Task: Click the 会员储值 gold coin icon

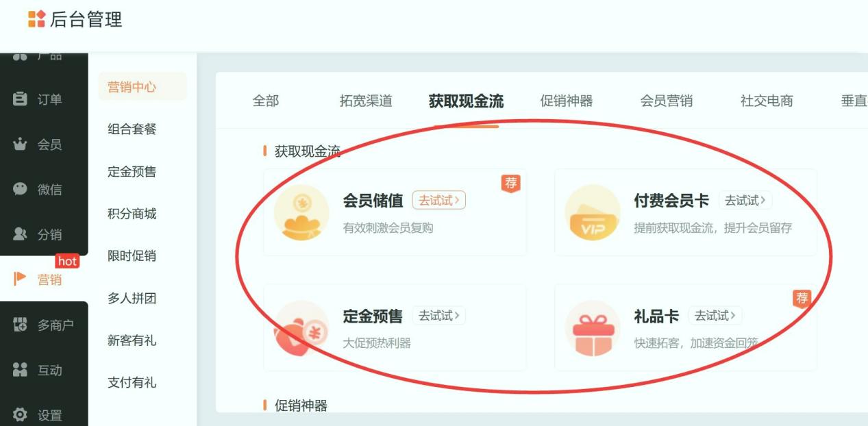Action: 301,213
